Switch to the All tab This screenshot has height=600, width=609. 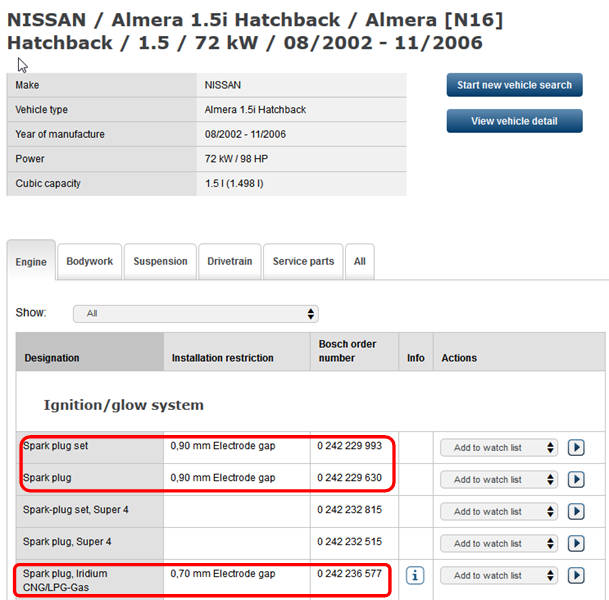coord(360,261)
